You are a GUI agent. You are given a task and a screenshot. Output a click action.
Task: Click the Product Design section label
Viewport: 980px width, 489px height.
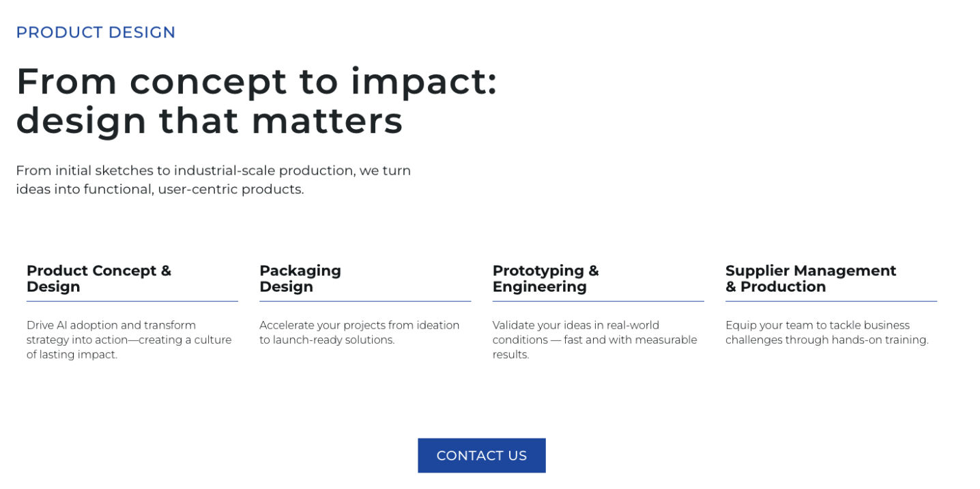pyautogui.click(x=96, y=32)
